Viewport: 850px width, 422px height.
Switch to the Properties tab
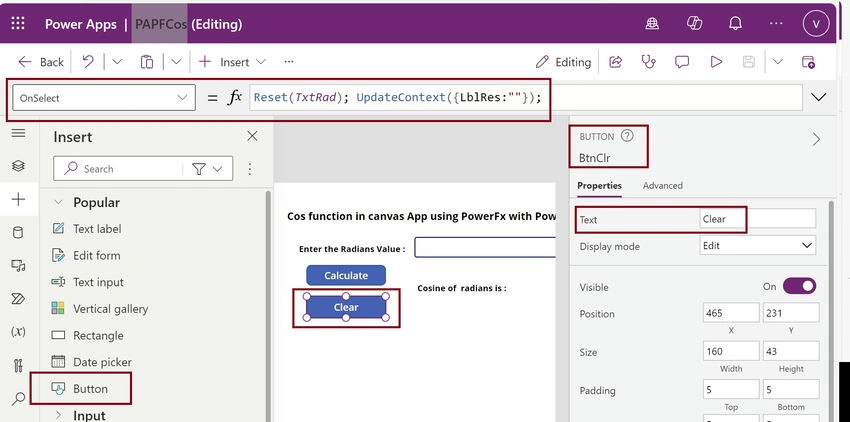point(599,186)
